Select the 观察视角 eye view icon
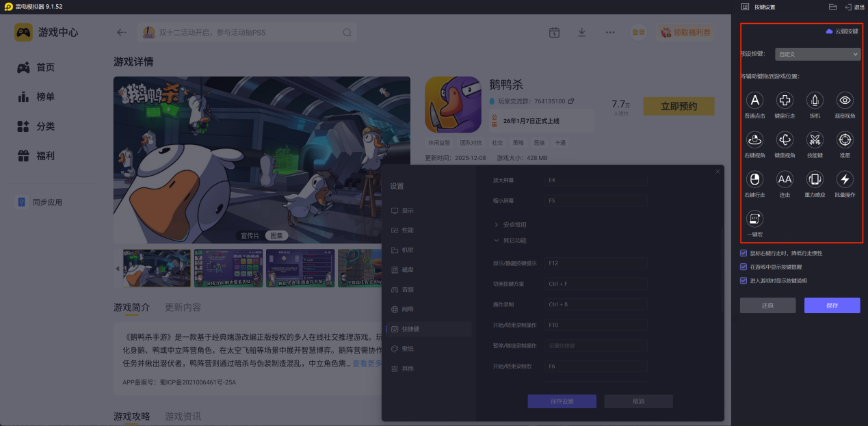Image resolution: width=868 pixels, height=426 pixels. (845, 101)
